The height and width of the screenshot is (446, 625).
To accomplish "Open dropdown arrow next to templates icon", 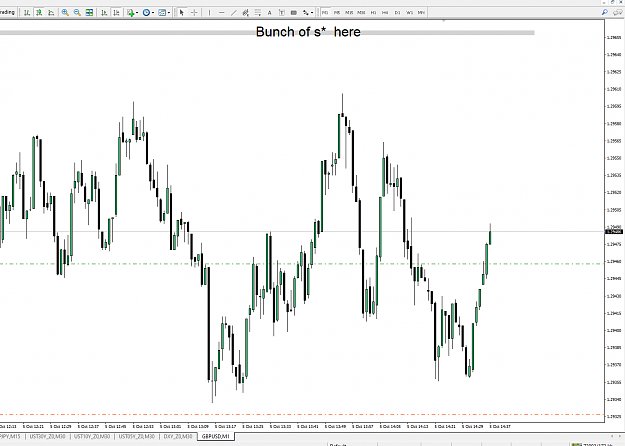I will point(169,13).
